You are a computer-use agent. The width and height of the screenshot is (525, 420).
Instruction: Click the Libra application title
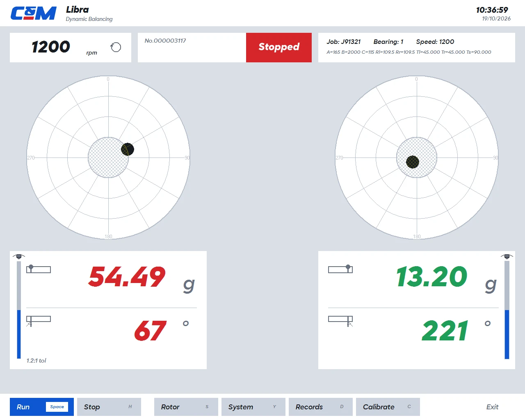pyautogui.click(x=78, y=9)
